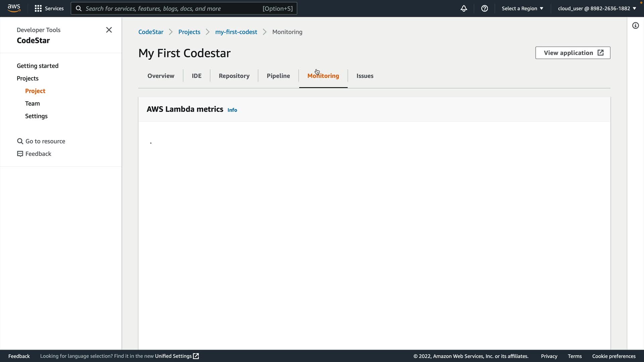Open the help question mark icon
Image resolution: width=644 pixels, height=362 pixels.
[x=484, y=8]
